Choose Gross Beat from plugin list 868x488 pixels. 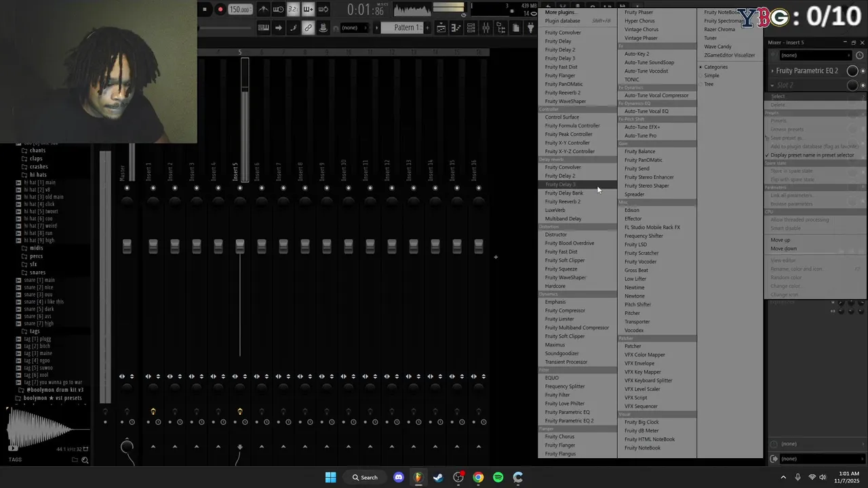click(x=636, y=270)
